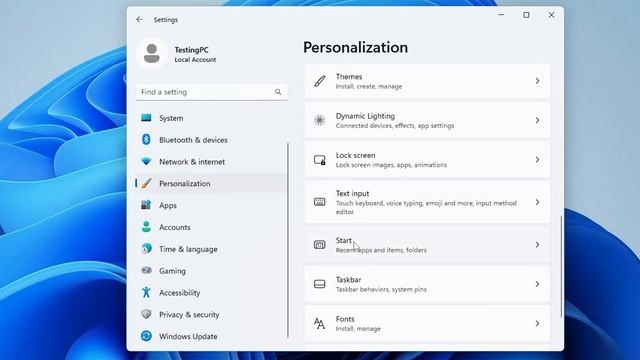Expand Themes with its chevron
Image resolution: width=640 pixels, height=360 pixels.
[537, 81]
